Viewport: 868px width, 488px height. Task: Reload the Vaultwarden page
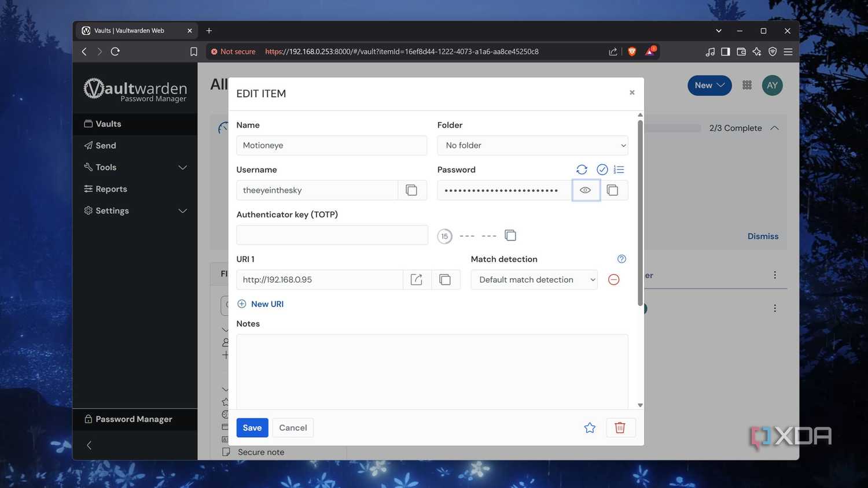coord(116,51)
